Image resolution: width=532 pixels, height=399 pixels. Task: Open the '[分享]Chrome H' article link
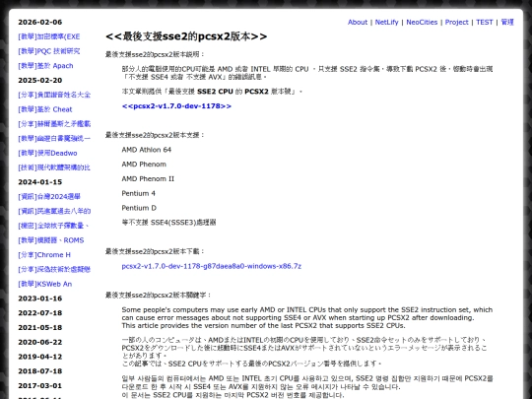click(44, 255)
